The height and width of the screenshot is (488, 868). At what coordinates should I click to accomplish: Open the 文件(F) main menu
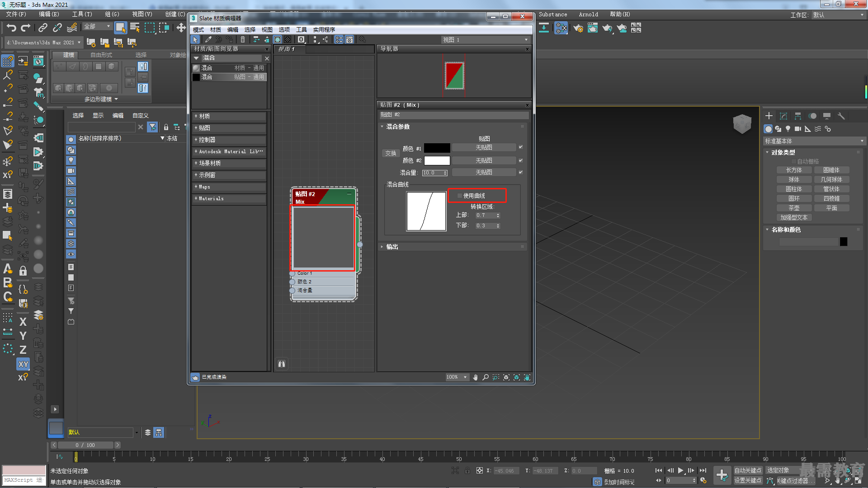coord(16,14)
